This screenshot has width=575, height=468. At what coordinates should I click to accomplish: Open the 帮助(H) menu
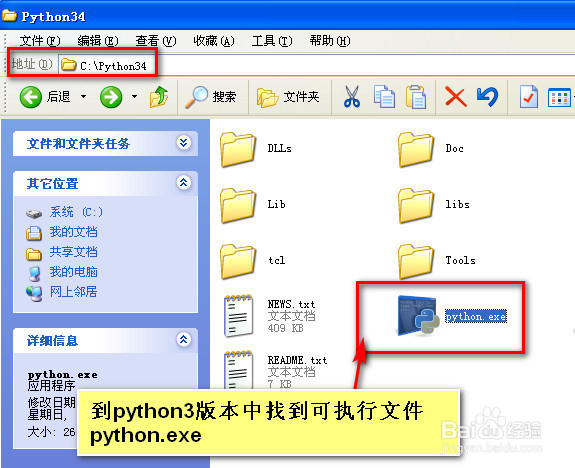point(330,41)
